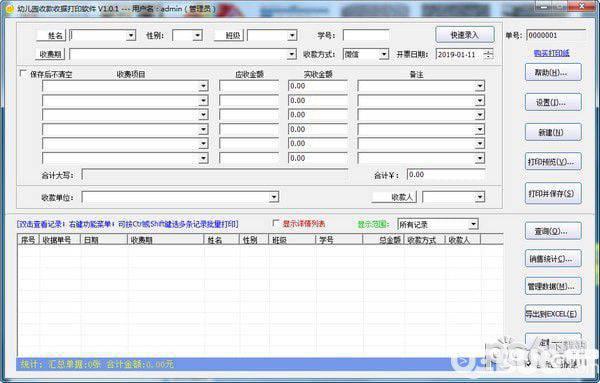Open the fourth 收费项目 row dropdown

point(204,129)
